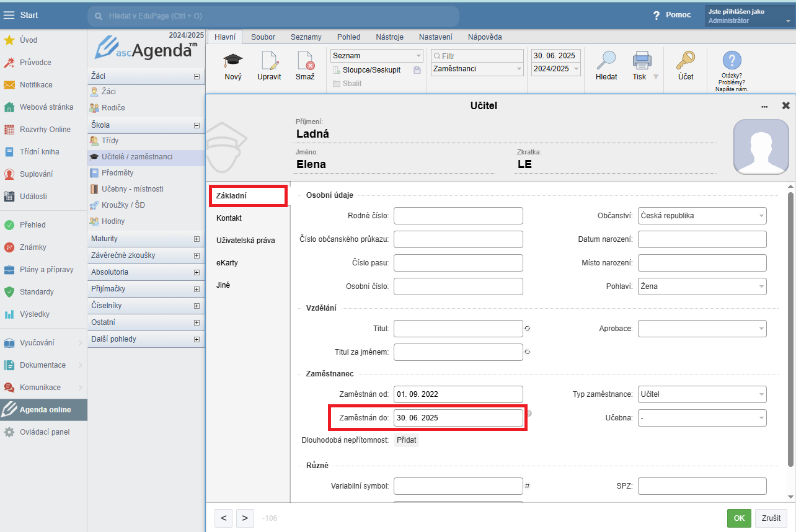Click Sloupce/Seskupit button
796x532 pixels.
368,70
